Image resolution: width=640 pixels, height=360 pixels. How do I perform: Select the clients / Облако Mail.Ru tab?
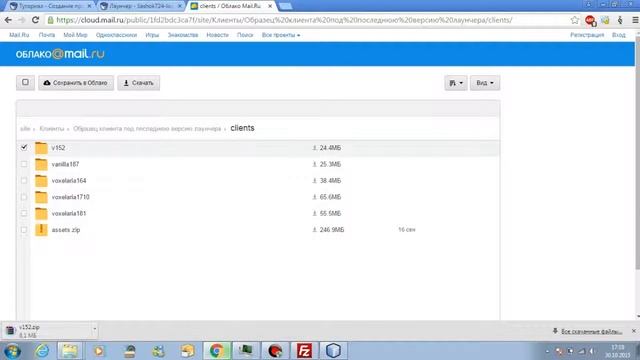tap(231, 6)
